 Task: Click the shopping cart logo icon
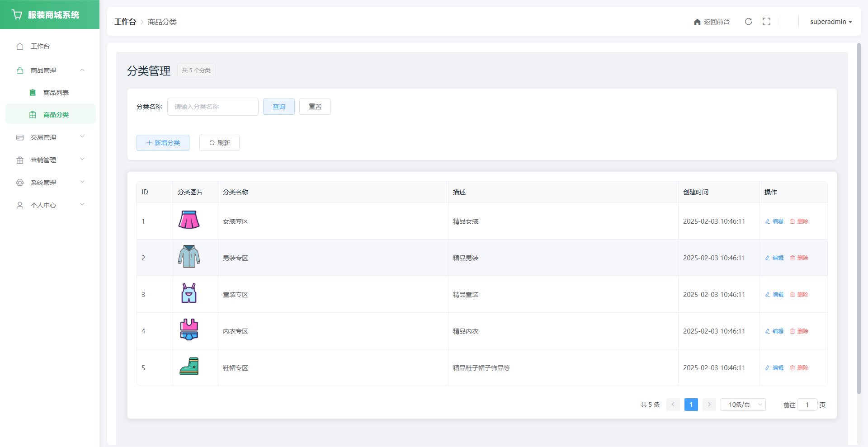tap(17, 15)
